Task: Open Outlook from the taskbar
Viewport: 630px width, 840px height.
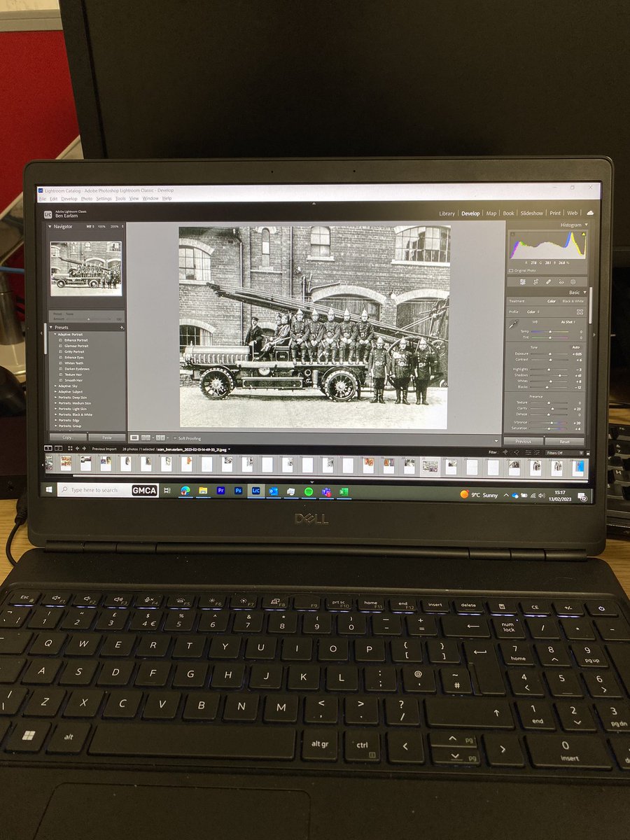Action: [x=273, y=491]
